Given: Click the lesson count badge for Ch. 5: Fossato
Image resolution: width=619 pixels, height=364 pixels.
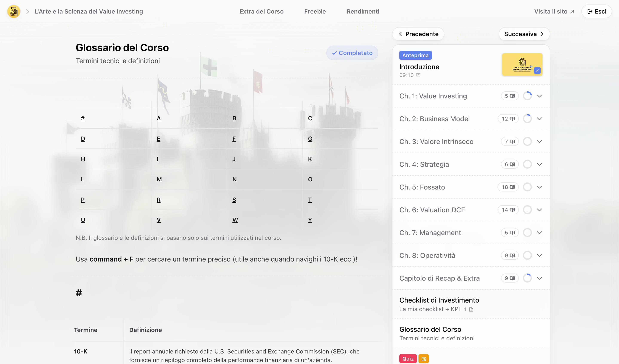Looking at the screenshot, I should click(508, 187).
